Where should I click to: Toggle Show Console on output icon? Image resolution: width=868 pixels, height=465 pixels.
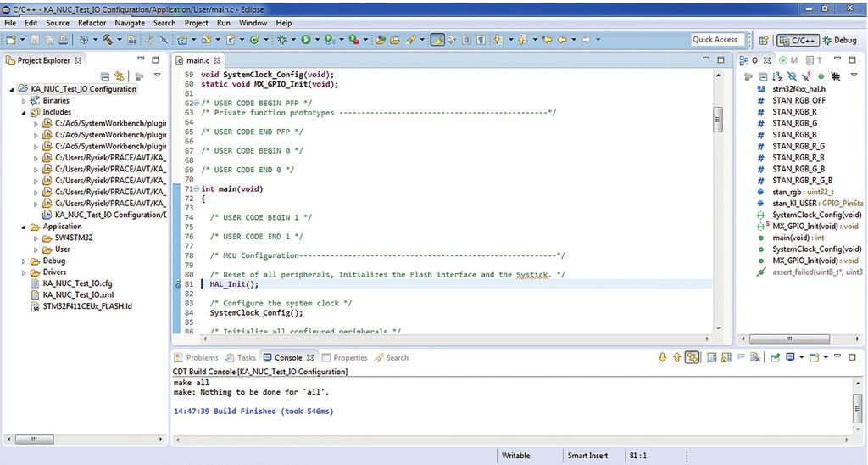tap(711, 357)
